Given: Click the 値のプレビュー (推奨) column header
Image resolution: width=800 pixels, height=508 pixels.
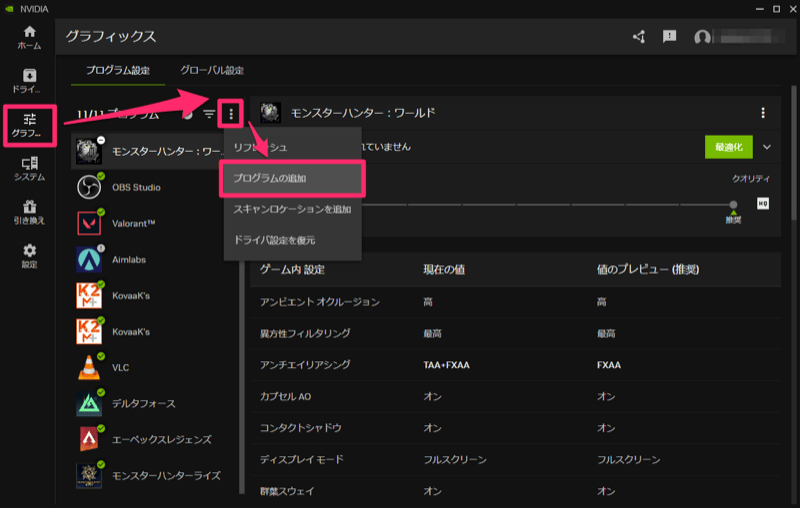Looking at the screenshot, I should pos(648,269).
